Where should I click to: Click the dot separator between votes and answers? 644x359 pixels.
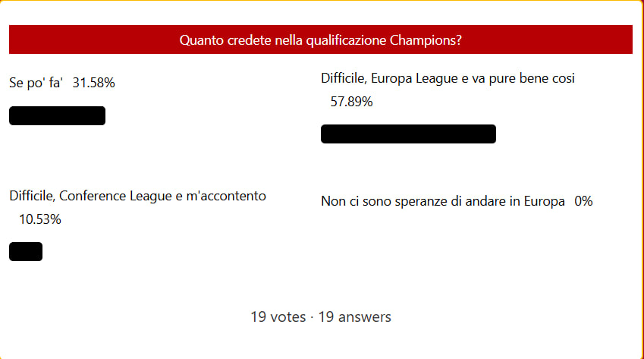(x=313, y=317)
